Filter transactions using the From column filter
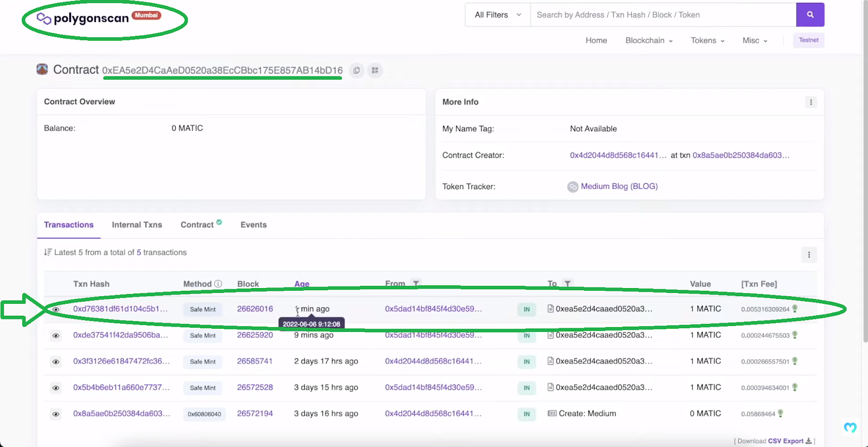 416,284
